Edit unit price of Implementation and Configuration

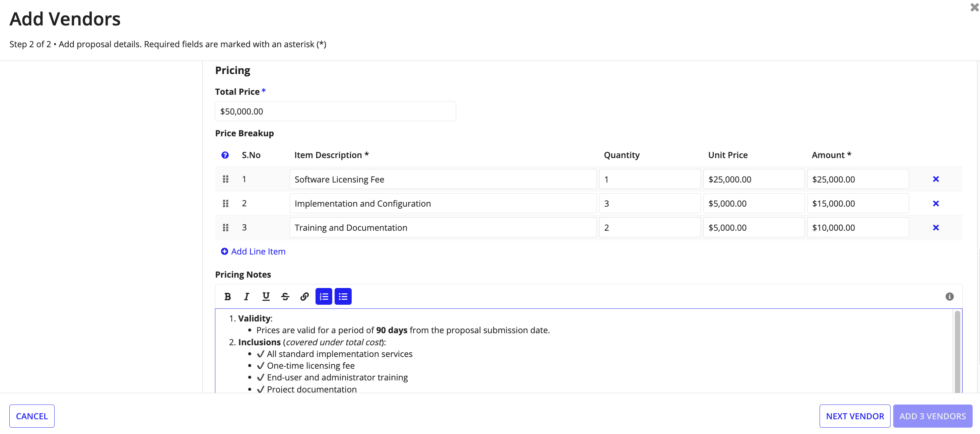[x=754, y=204]
